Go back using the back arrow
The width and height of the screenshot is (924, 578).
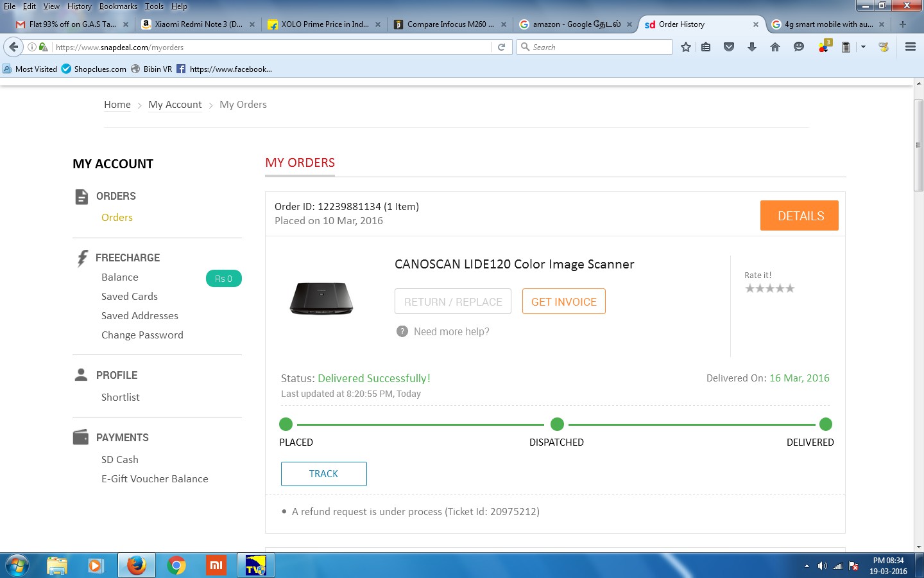coord(13,47)
